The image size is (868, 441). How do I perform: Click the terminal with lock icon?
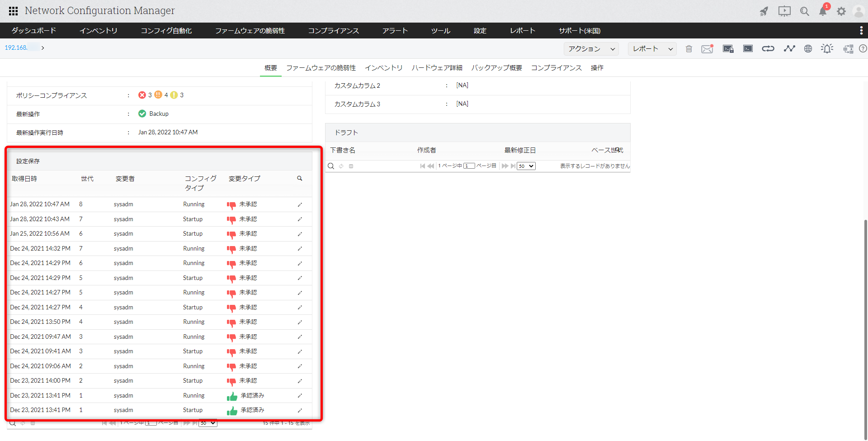point(728,49)
